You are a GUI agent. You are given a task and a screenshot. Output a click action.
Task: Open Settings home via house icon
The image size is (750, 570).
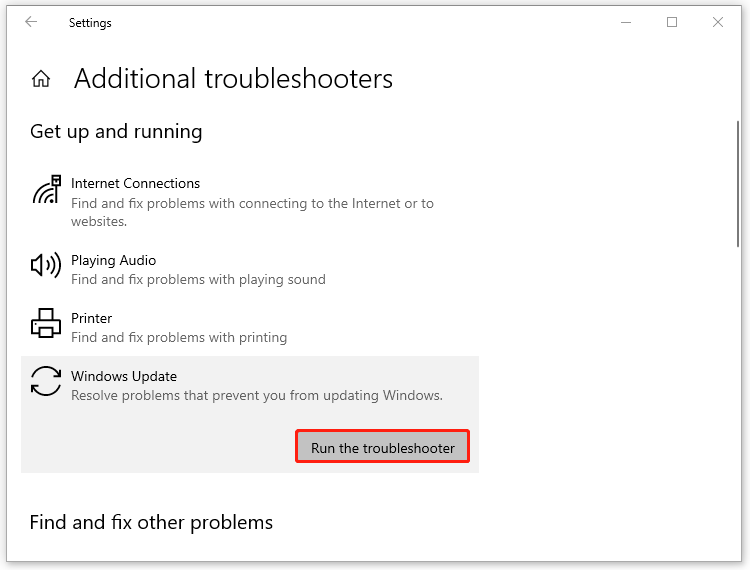pos(41,79)
